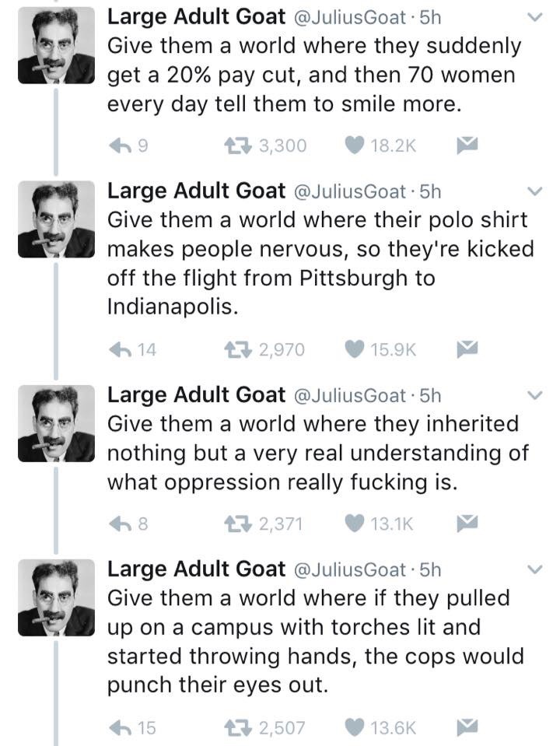Open the more-options arrow on oppression tweet
Viewport: 560px width, 746px height.
point(534,396)
